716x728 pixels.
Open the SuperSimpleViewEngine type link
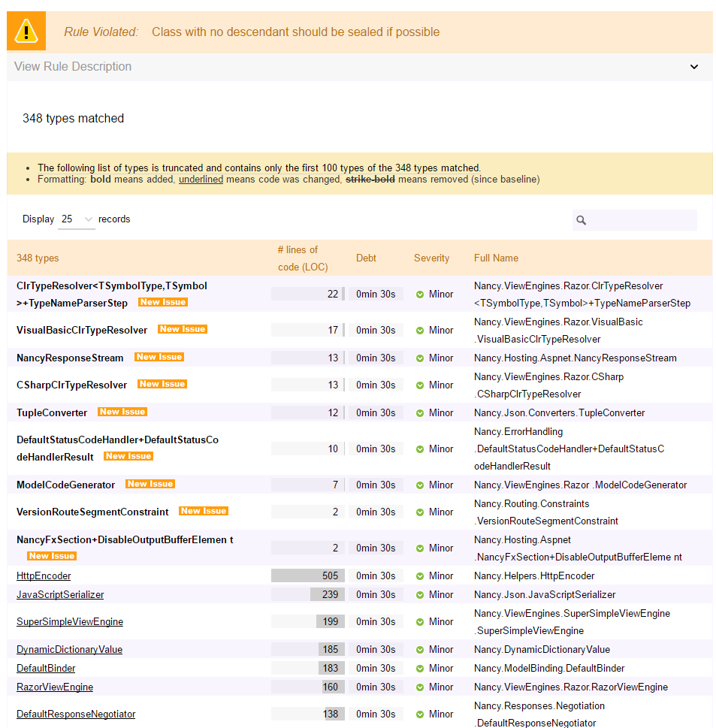[x=70, y=622]
